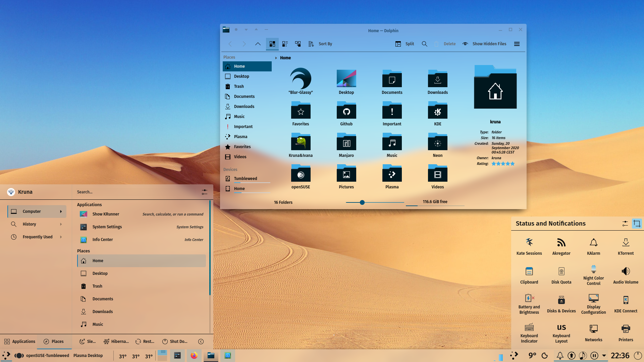The image size is (644, 362).
Task: Open Kate Sessions in system tray popup
Action: [x=529, y=246]
